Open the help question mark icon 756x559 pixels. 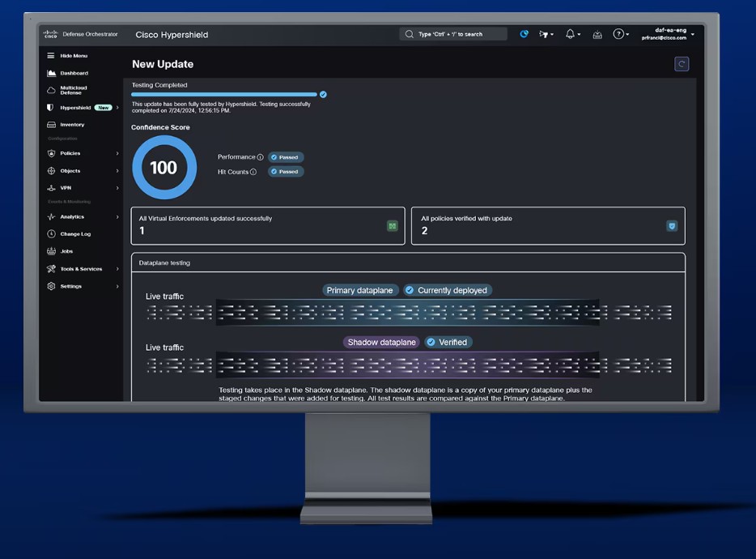618,34
